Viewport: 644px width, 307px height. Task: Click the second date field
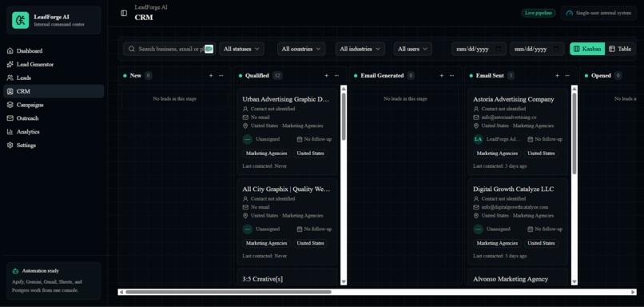(537, 49)
